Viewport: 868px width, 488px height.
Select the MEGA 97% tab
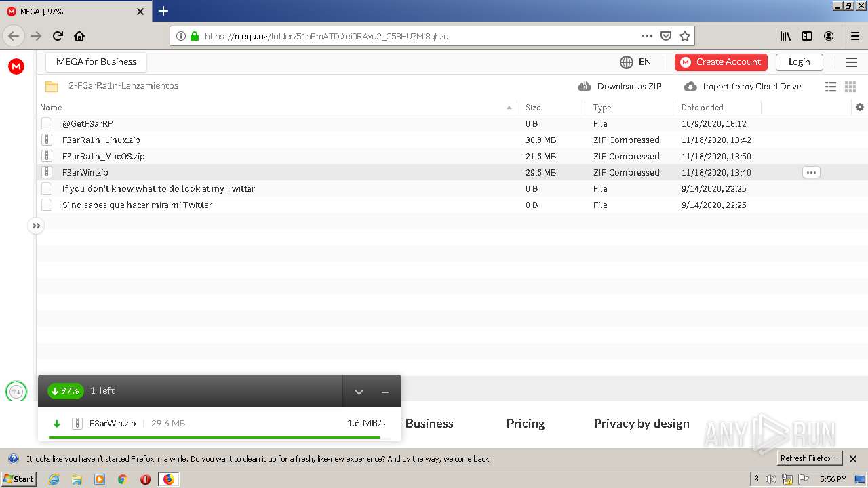pyautogui.click(x=76, y=12)
